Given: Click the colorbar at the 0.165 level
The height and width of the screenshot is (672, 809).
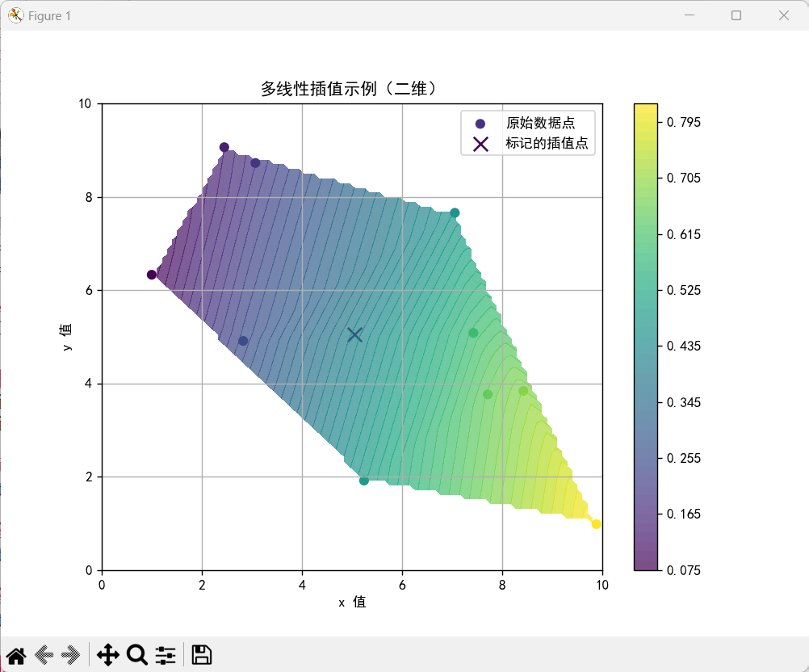Looking at the screenshot, I should 646,514.
